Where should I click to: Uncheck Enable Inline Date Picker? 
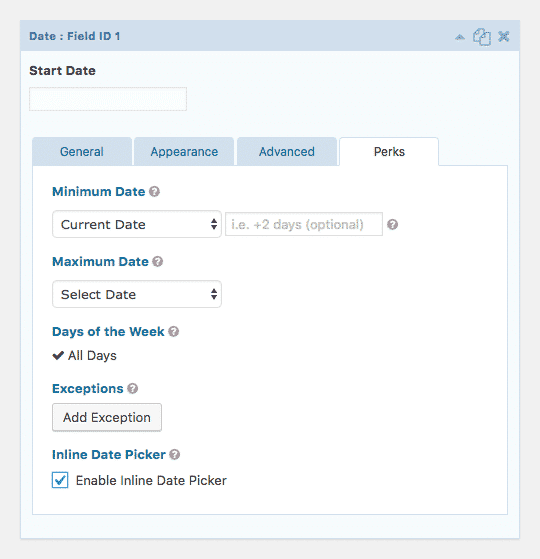tap(60, 480)
